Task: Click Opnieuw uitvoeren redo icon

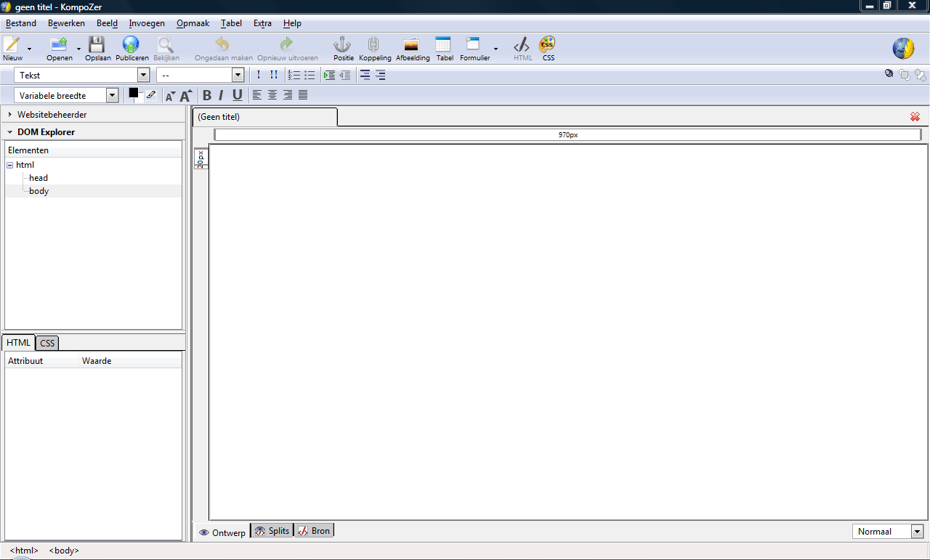Action: coord(287,49)
